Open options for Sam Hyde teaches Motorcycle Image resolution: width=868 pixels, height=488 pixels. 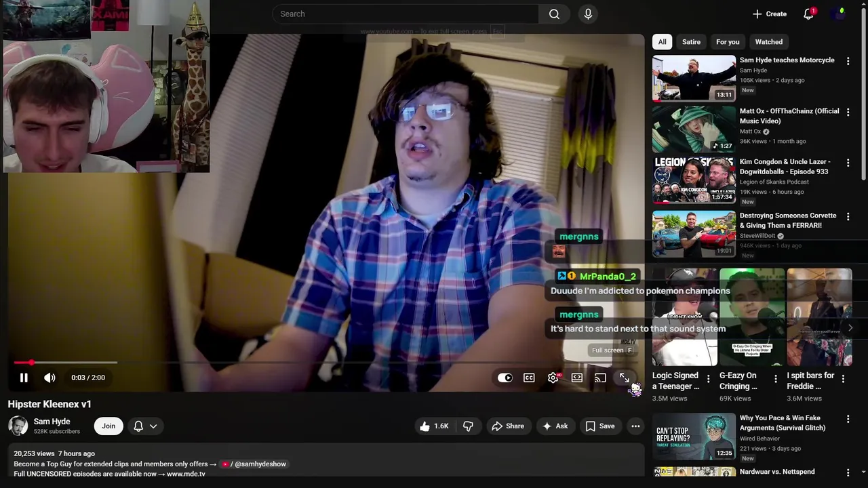tap(848, 61)
